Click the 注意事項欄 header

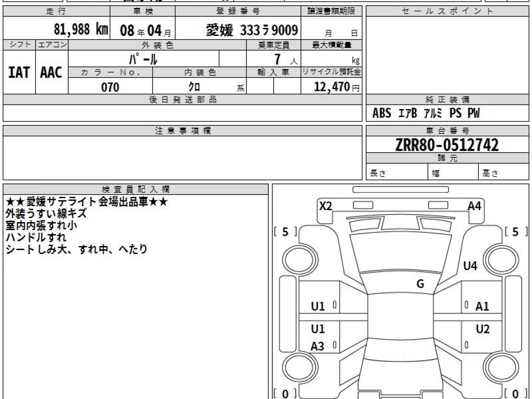(183, 131)
